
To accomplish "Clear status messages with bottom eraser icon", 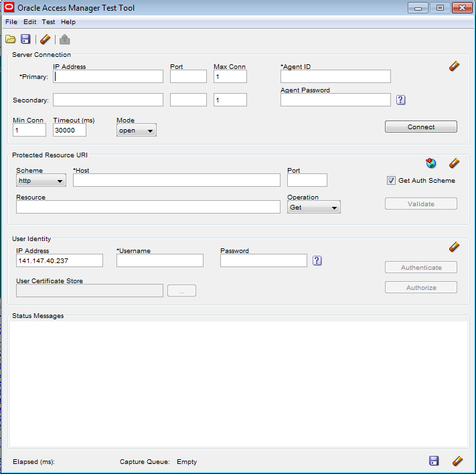I will pyautogui.click(x=457, y=461).
